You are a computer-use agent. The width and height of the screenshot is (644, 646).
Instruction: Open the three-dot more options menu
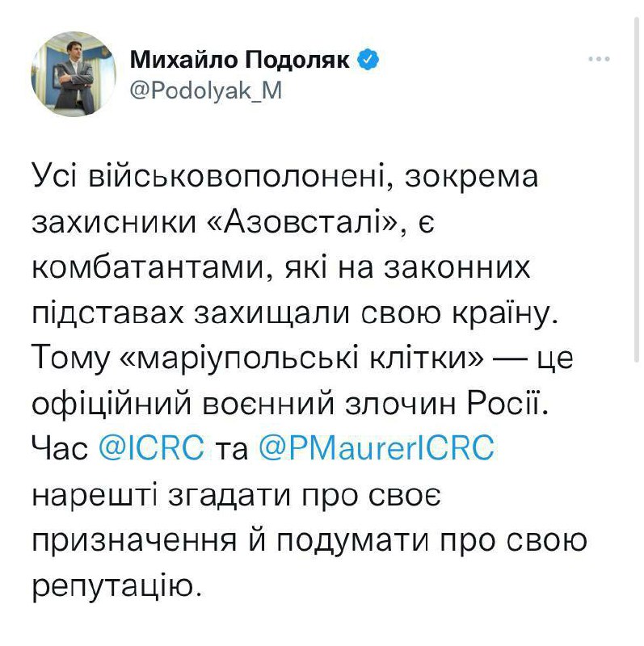tap(600, 59)
